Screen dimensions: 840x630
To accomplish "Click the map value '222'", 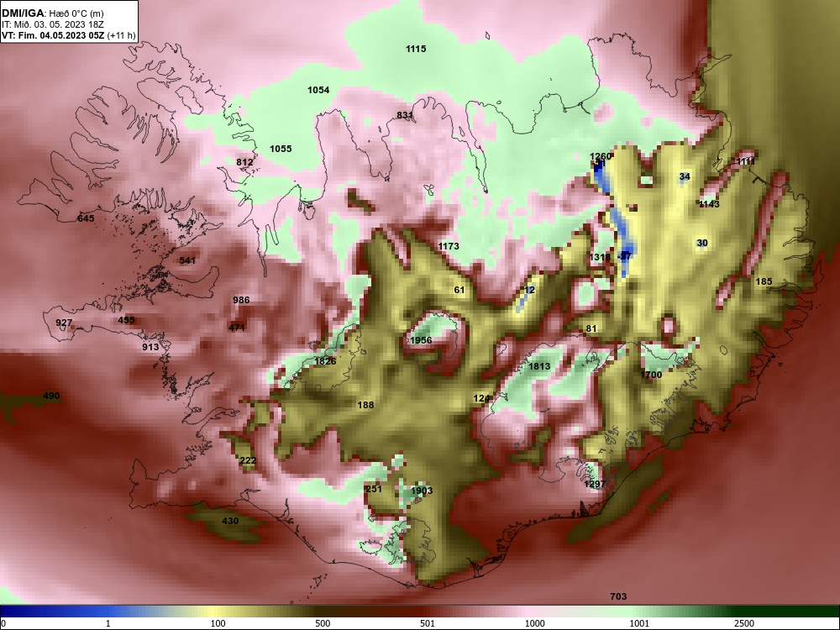I will pos(248,460).
